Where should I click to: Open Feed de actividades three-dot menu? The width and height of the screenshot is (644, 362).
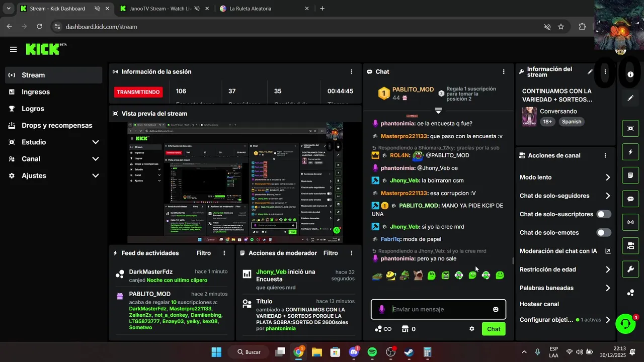(224, 253)
